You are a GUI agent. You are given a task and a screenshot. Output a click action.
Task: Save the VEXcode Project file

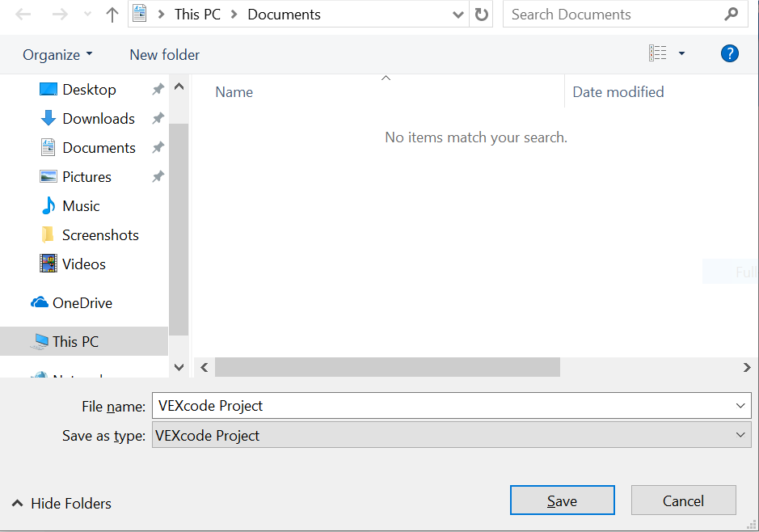562,500
